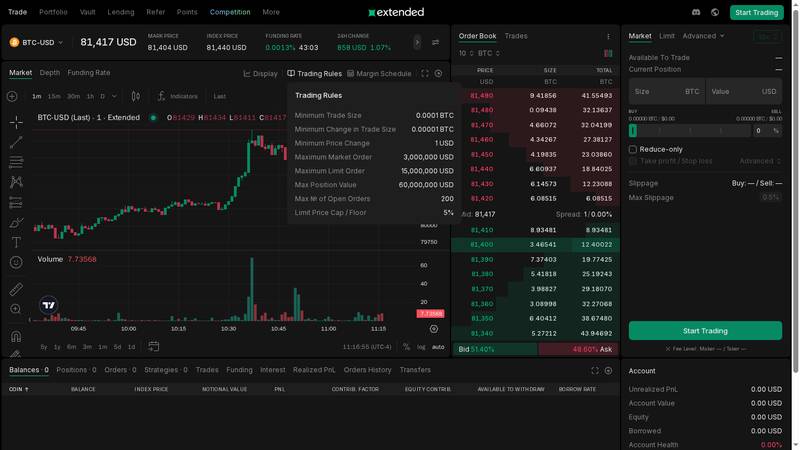
Task: Select the Limit order tab
Action: [666, 36]
